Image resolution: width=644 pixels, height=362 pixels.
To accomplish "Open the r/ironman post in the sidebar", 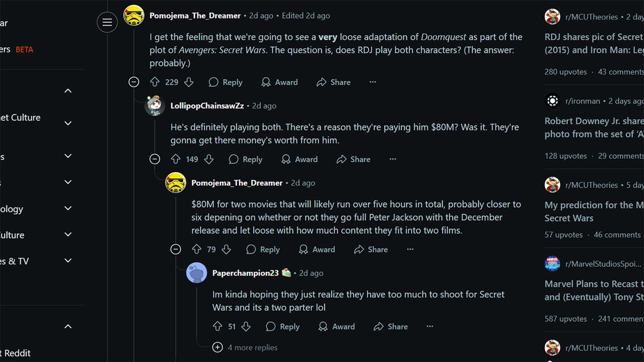I will point(594,128).
